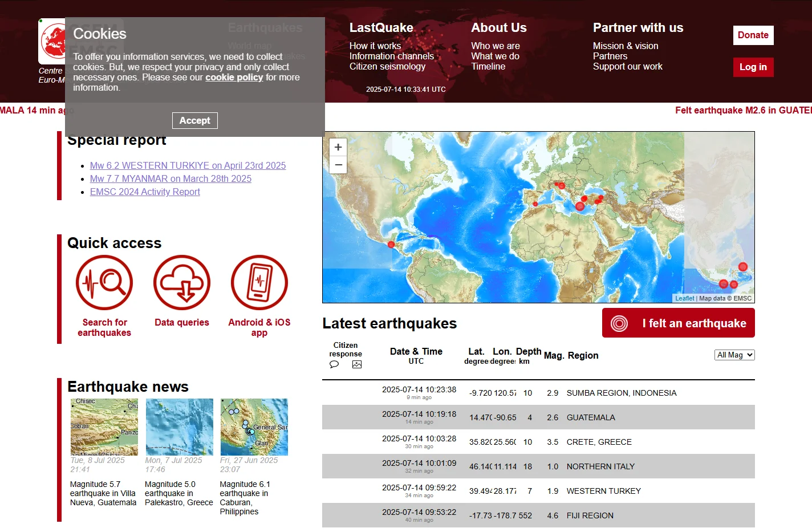Click the Data queries label

click(182, 322)
